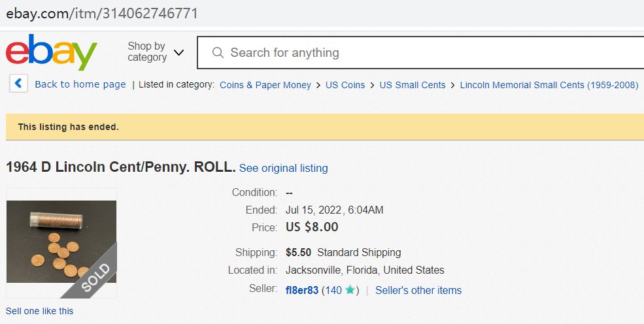
Task: Open the penny roll sold thumbnail
Action: pyautogui.click(x=61, y=242)
